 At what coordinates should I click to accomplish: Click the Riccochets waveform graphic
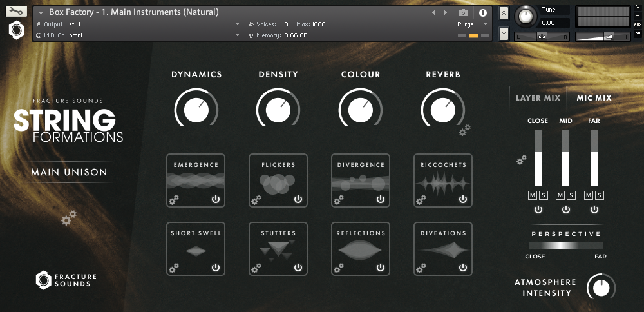pyautogui.click(x=443, y=183)
